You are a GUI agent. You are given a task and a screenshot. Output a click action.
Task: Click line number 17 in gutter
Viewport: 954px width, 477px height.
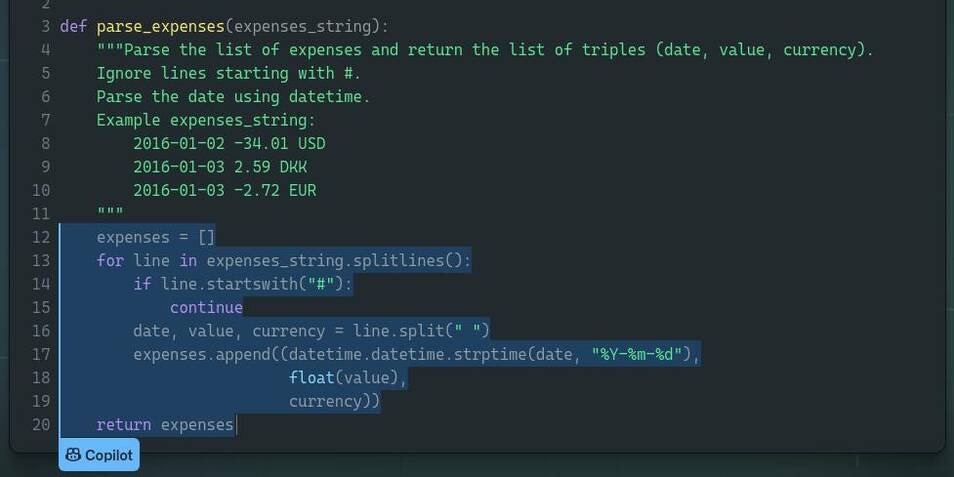tap(41, 354)
